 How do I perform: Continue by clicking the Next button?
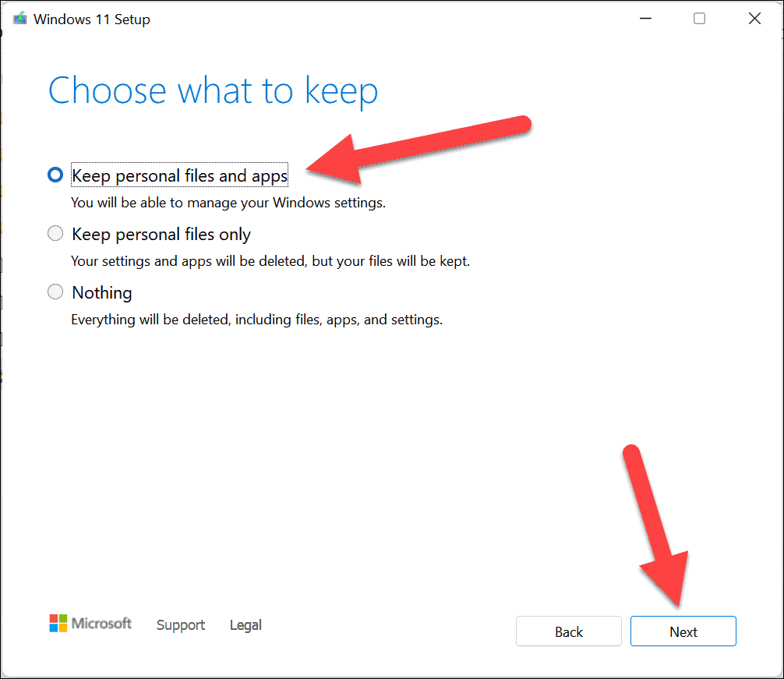(x=683, y=631)
